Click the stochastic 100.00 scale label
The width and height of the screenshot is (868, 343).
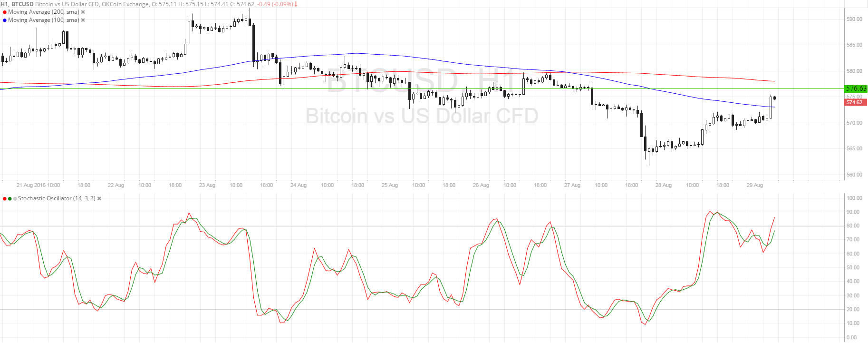(x=854, y=198)
